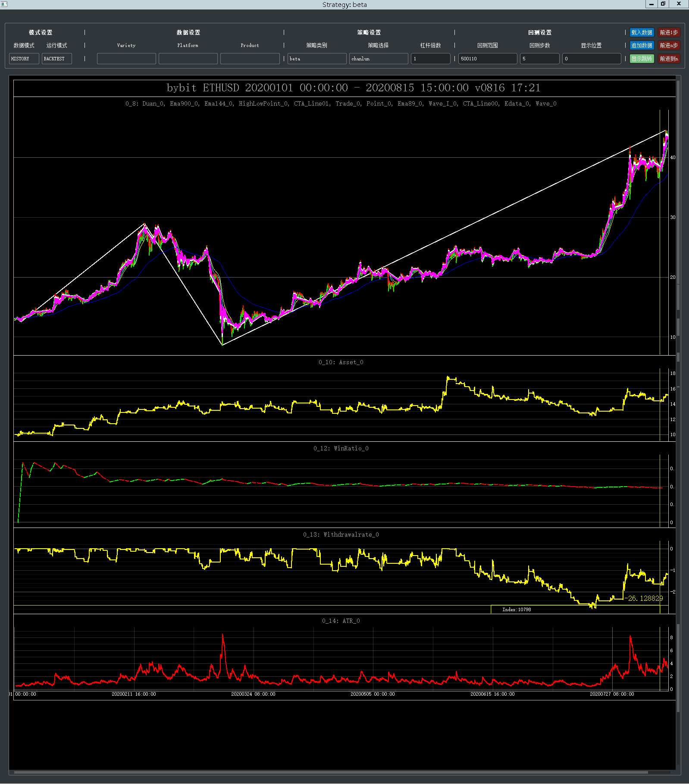Click the empty Variety input box
The height and width of the screenshot is (784, 689).
(x=126, y=59)
